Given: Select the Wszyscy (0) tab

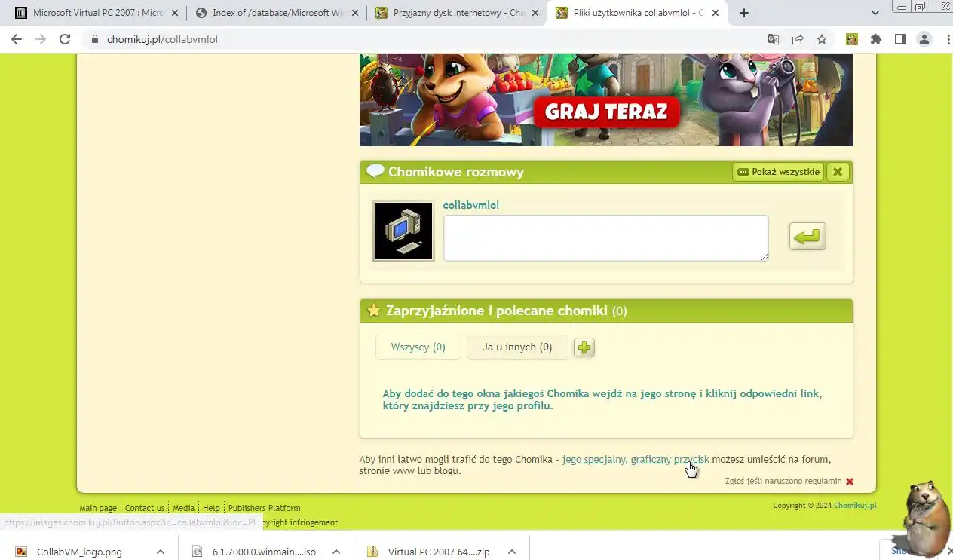Looking at the screenshot, I should (418, 347).
